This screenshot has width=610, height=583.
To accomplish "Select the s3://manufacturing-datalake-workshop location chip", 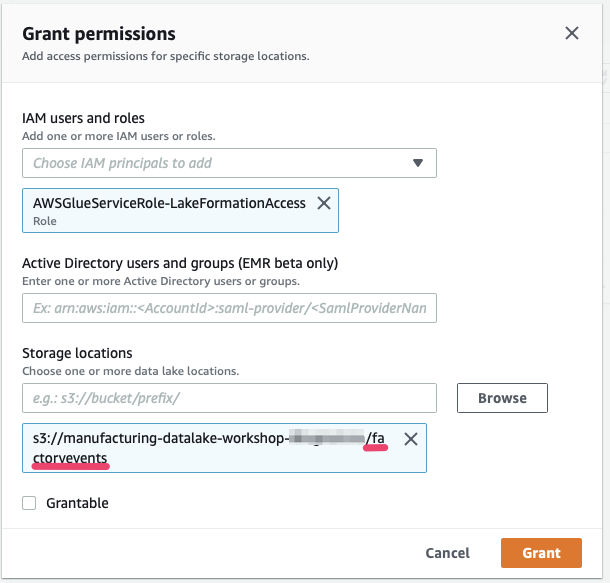I will 200,447.
